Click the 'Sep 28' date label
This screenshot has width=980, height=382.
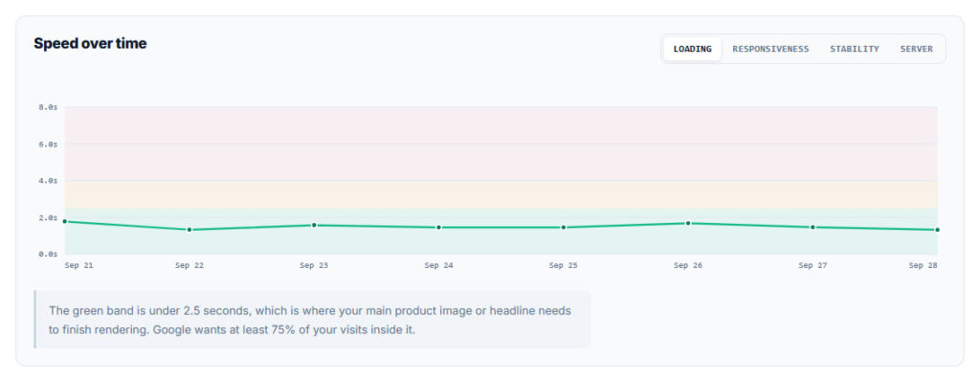pyautogui.click(x=924, y=266)
